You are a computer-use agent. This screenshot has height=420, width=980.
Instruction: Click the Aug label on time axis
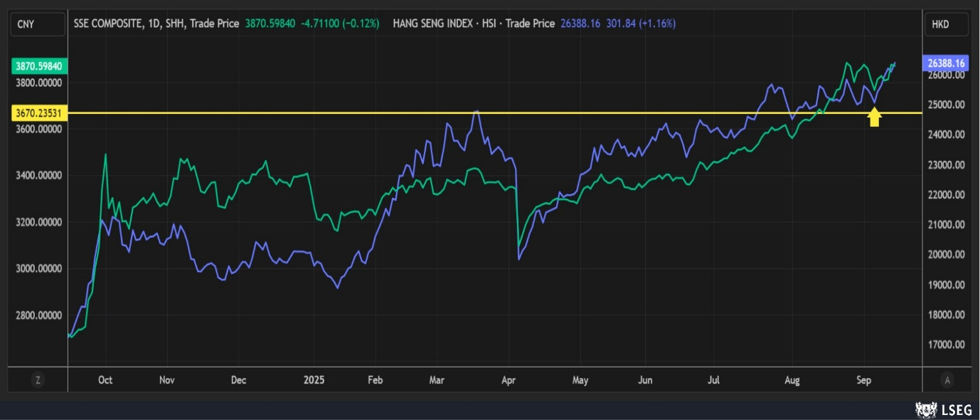pyautogui.click(x=792, y=381)
